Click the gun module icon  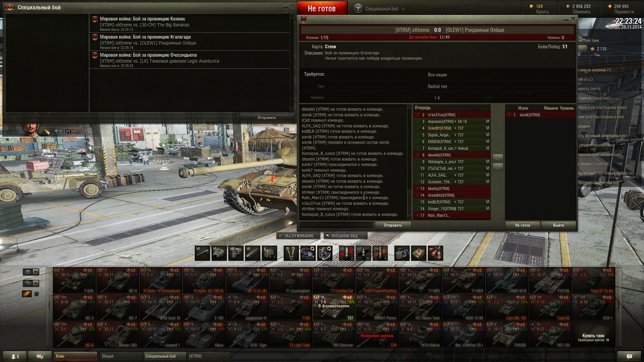(202, 253)
